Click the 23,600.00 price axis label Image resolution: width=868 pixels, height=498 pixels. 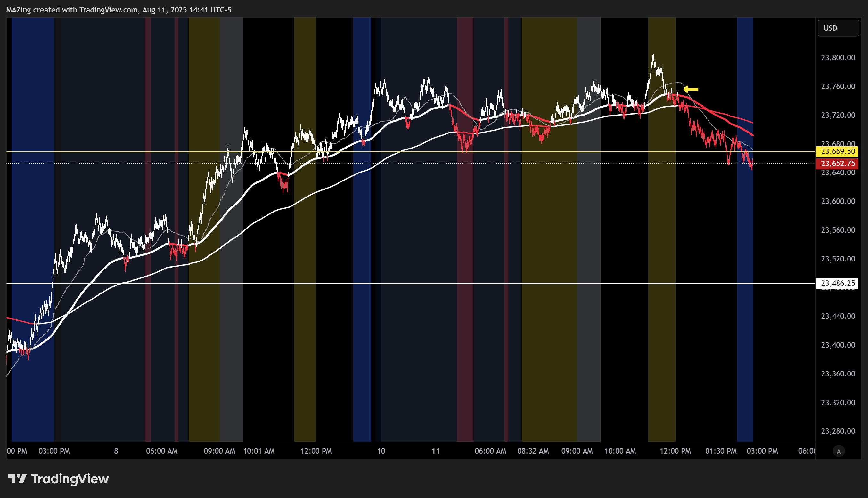click(x=838, y=201)
